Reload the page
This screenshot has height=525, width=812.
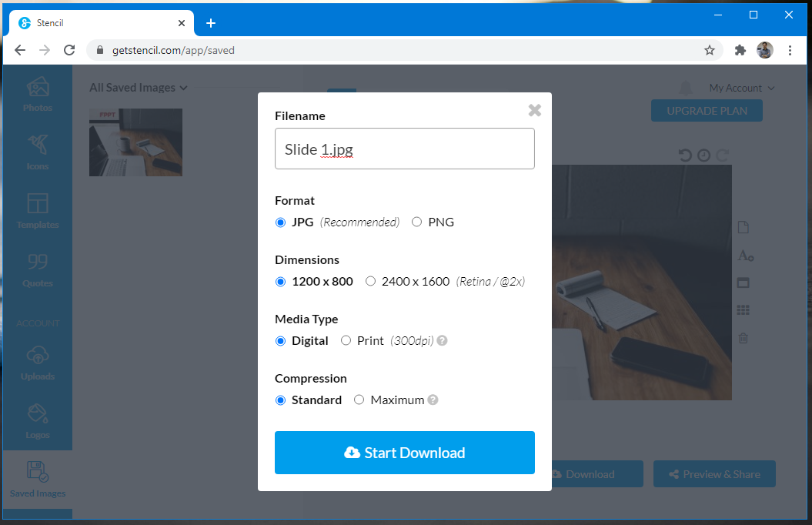click(x=69, y=50)
